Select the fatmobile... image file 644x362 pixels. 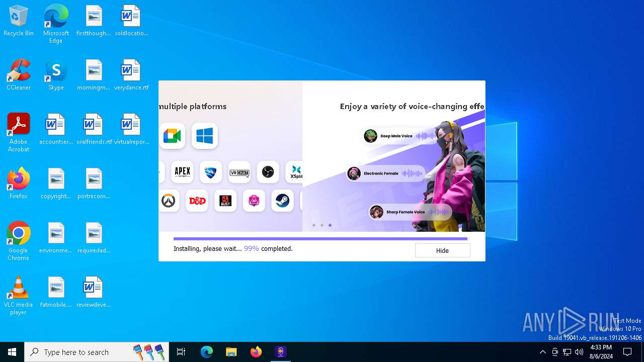pyautogui.click(x=56, y=293)
